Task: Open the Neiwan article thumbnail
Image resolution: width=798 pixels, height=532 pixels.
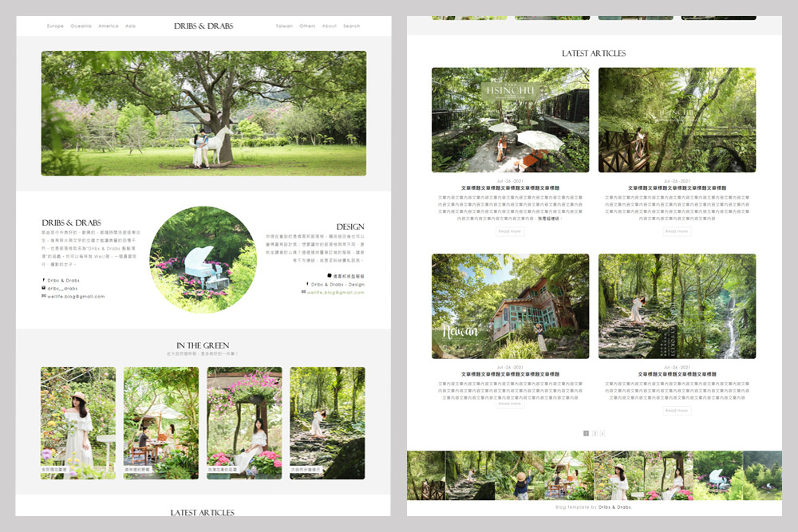Action: click(510, 306)
